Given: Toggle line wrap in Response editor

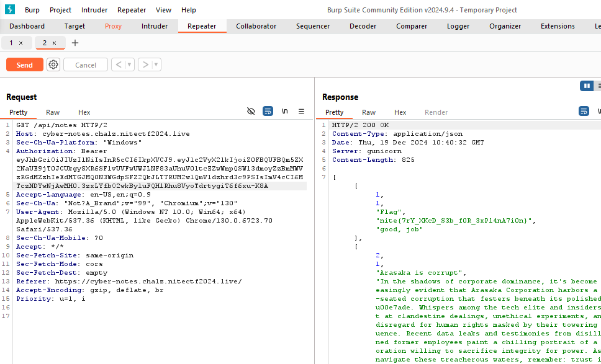Looking at the screenshot, I should click(x=584, y=112).
